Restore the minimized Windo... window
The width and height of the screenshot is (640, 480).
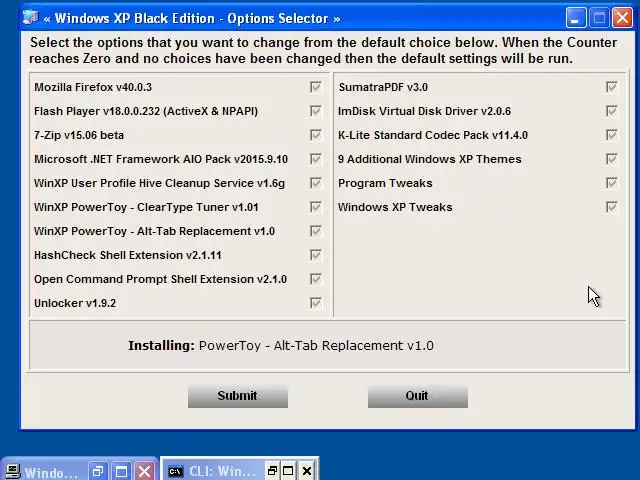98,472
